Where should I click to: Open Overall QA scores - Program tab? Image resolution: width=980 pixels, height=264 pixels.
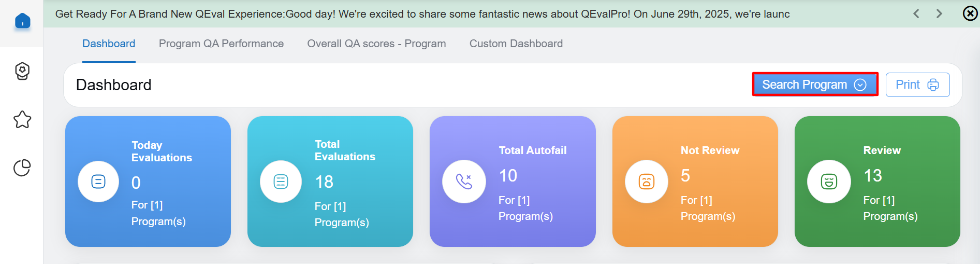coord(376,44)
